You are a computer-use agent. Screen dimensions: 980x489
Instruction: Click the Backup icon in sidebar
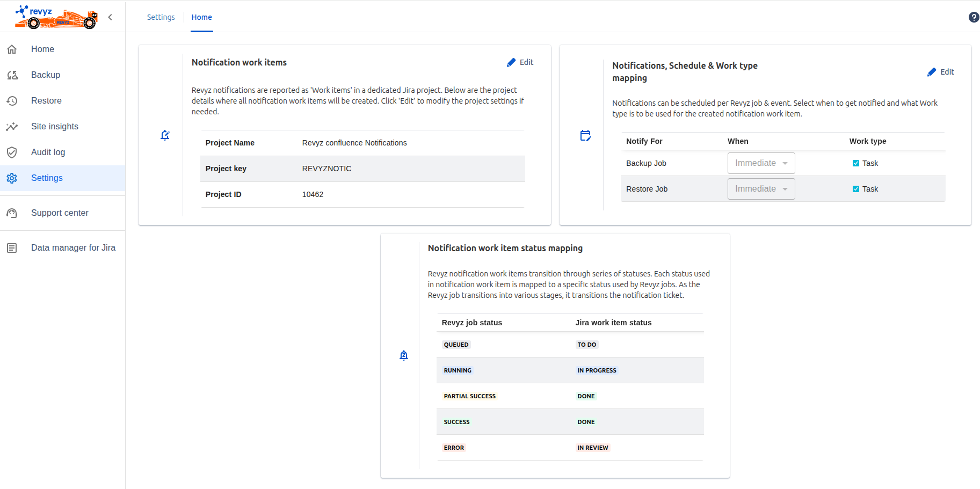tap(12, 75)
